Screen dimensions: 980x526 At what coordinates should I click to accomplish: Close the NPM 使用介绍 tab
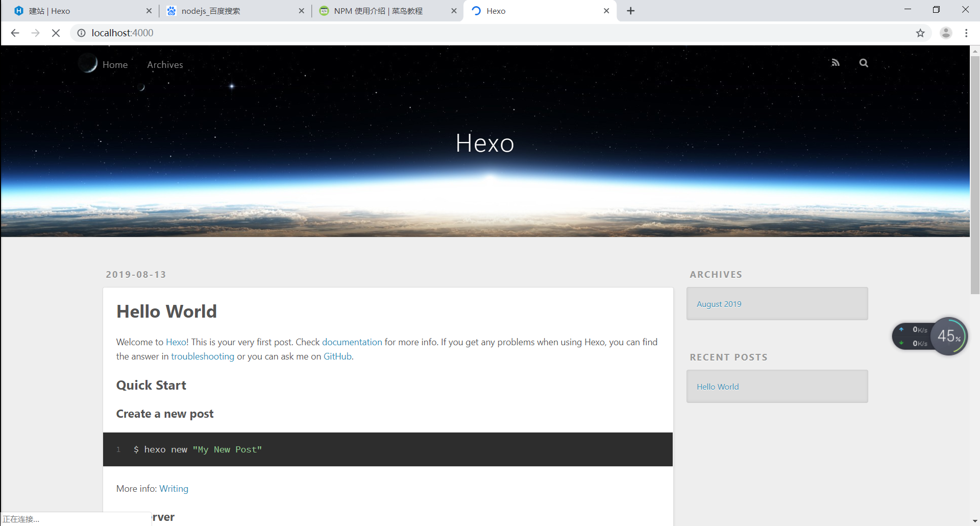[454, 11]
